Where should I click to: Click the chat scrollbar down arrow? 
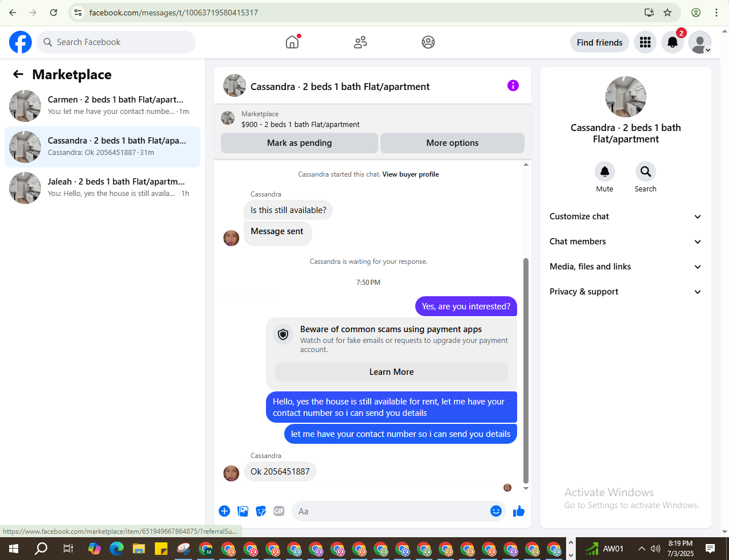(x=526, y=488)
